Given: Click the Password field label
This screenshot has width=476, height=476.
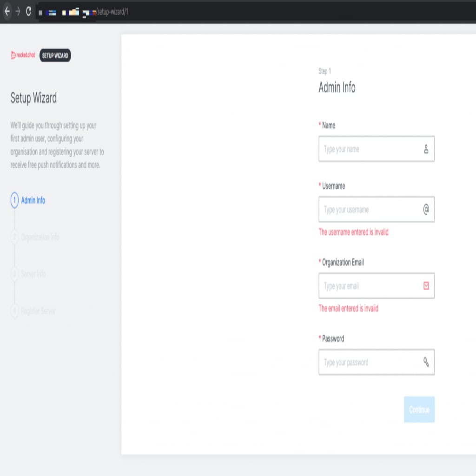Looking at the screenshot, I should coord(333,338).
